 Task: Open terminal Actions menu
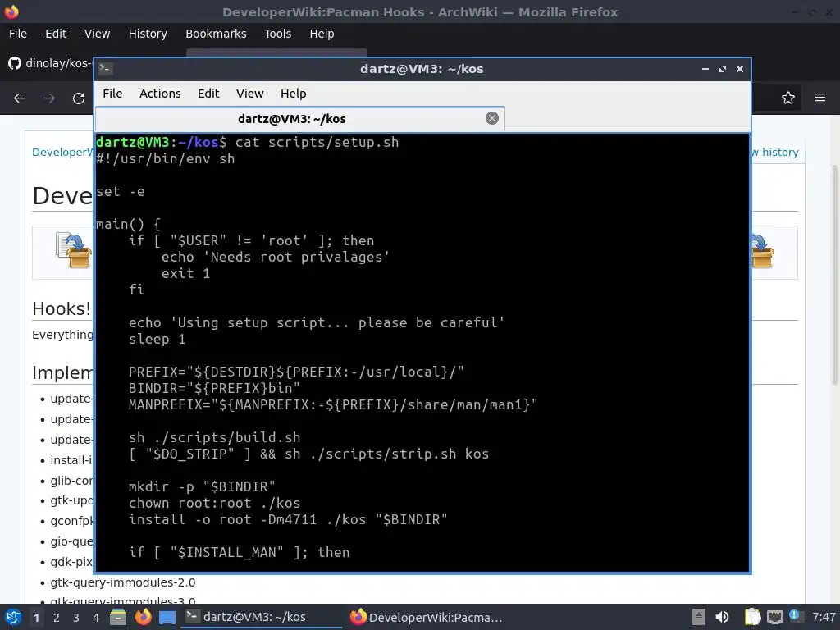coord(160,94)
